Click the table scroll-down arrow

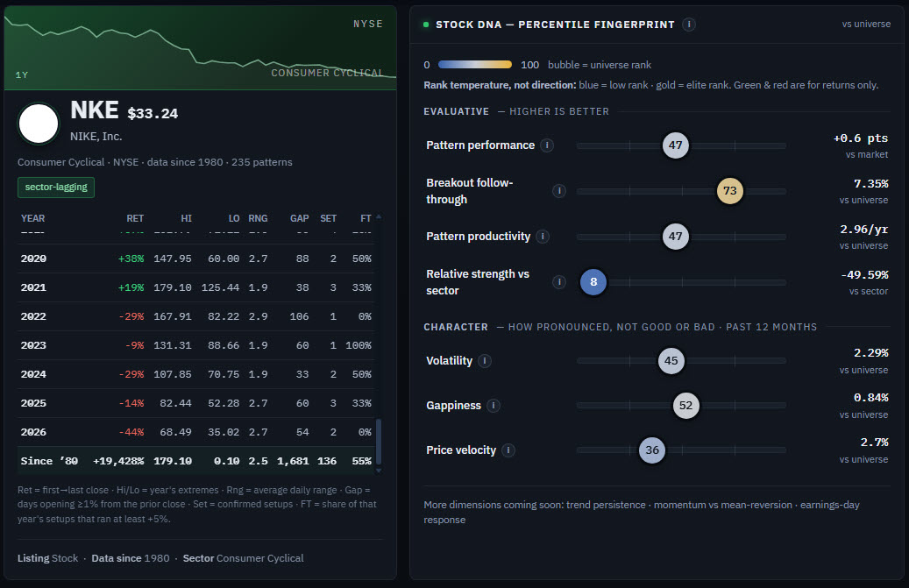[379, 471]
